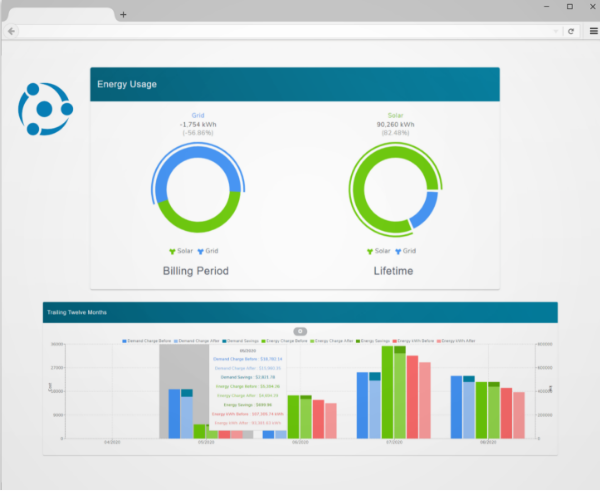Go back using the browser back arrow
Screen dimensions: 600x491
pyautogui.click(x=11, y=31)
